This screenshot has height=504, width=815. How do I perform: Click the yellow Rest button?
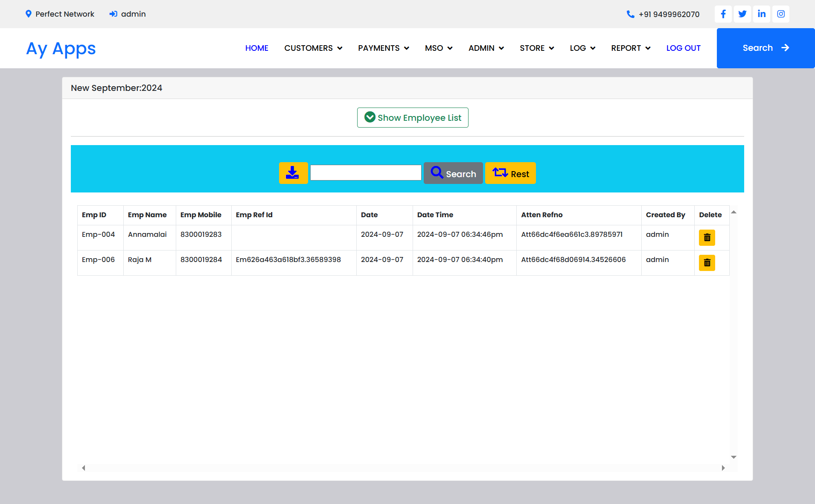(x=510, y=173)
